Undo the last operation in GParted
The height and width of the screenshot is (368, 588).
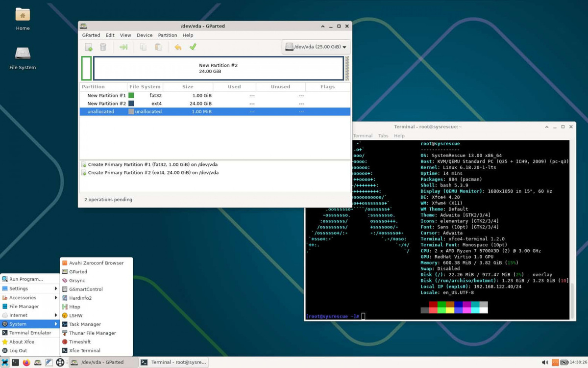(x=179, y=47)
